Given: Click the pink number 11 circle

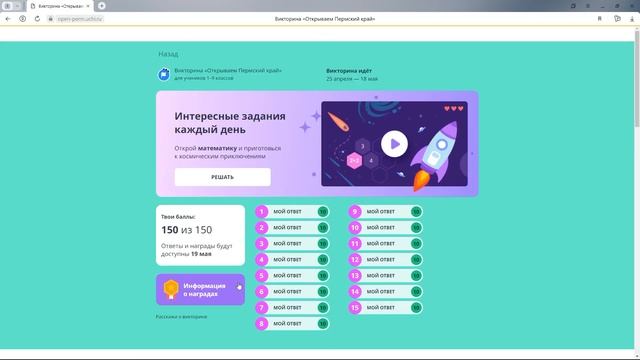Looking at the screenshot, I should 355,243.
